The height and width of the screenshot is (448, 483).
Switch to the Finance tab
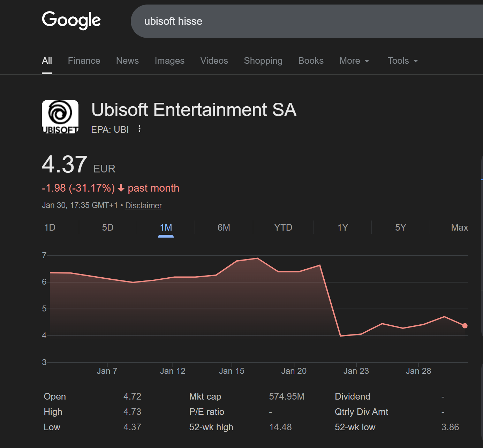(x=84, y=61)
